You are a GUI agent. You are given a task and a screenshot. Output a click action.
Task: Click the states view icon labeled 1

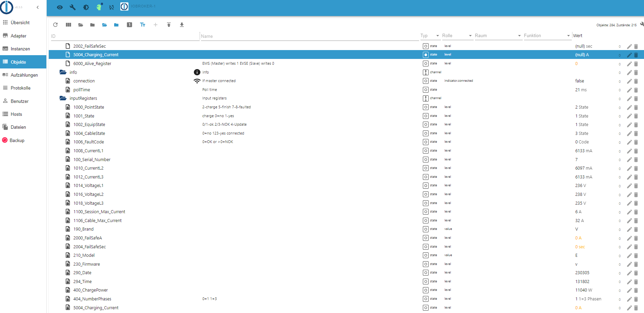point(129,25)
